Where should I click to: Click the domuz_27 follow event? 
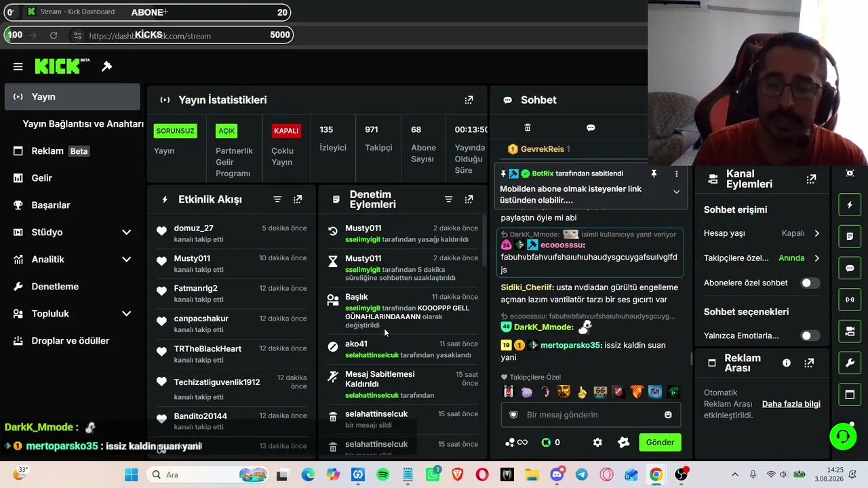231,233
